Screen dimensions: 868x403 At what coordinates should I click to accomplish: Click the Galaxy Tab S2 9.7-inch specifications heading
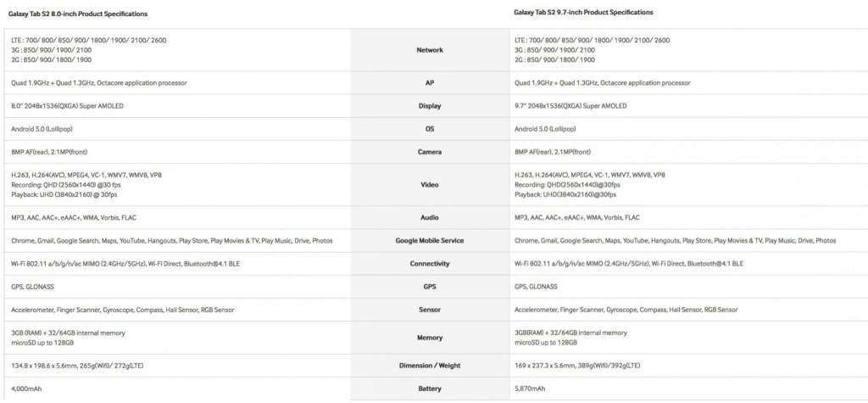pos(583,13)
